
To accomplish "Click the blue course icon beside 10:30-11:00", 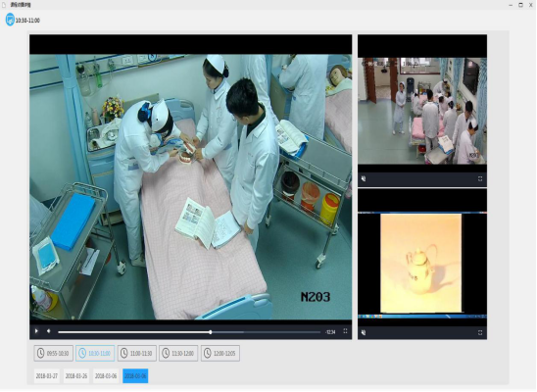I will click(x=10, y=20).
